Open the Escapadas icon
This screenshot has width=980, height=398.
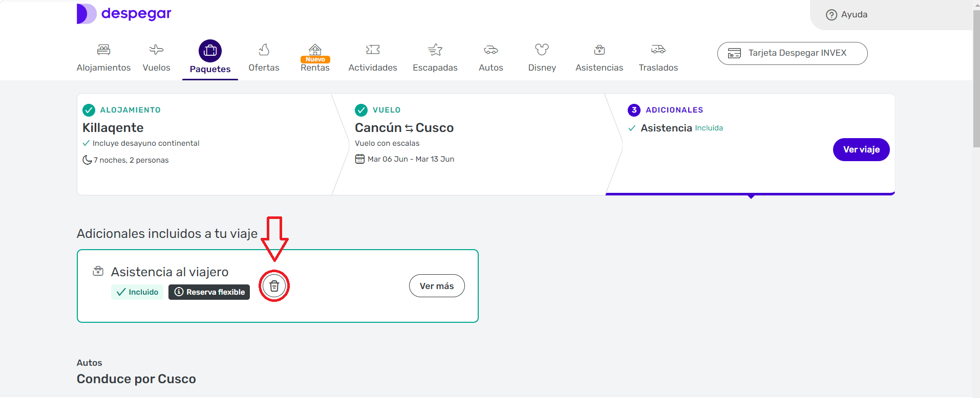click(x=435, y=50)
